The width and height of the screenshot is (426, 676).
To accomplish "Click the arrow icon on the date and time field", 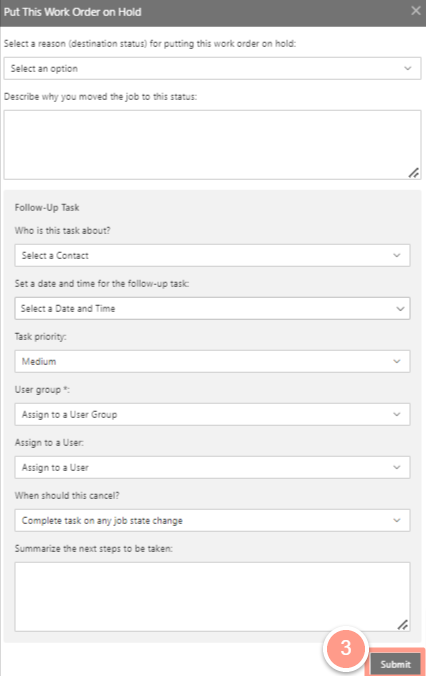I will coord(400,309).
